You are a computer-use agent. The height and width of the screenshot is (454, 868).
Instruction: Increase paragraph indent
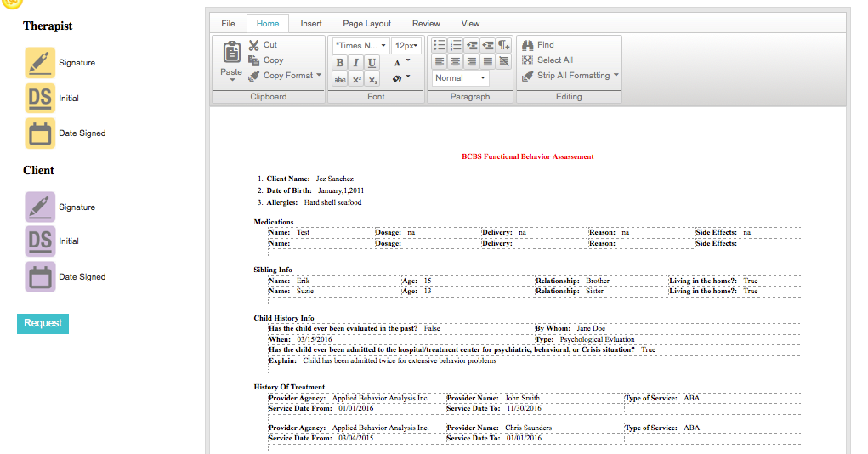[x=472, y=45]
